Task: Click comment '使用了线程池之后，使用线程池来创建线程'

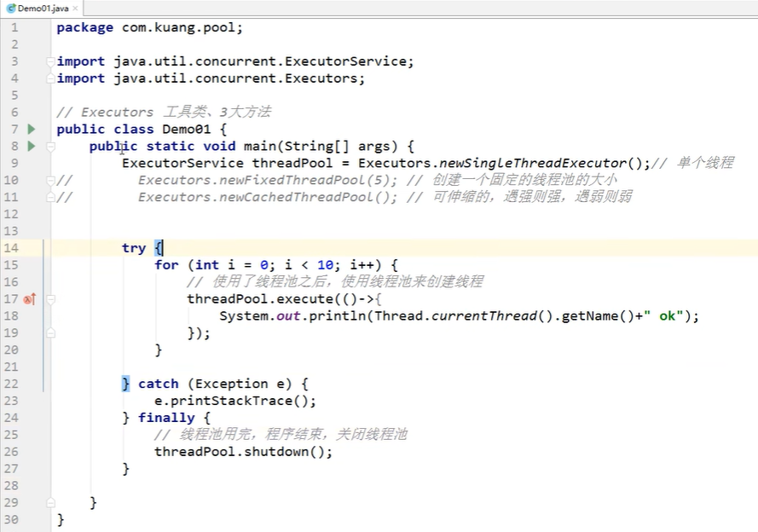Action: pyautogui.click(x=347, y=281)
